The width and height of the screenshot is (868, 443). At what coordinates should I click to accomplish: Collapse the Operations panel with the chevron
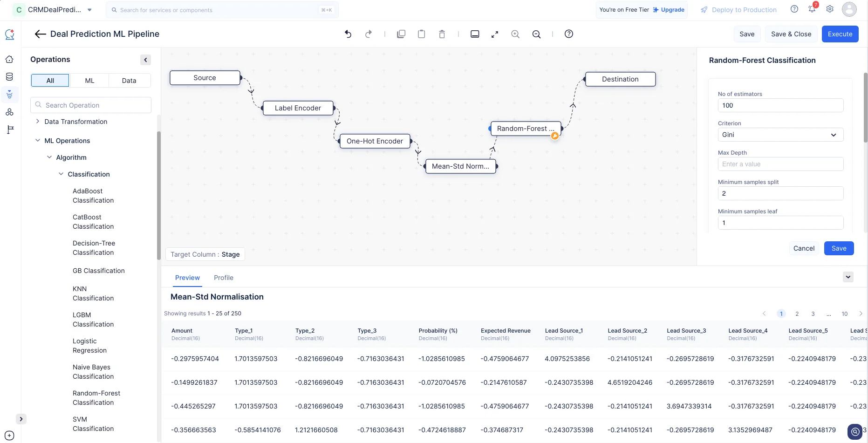(x=146, y=60)
